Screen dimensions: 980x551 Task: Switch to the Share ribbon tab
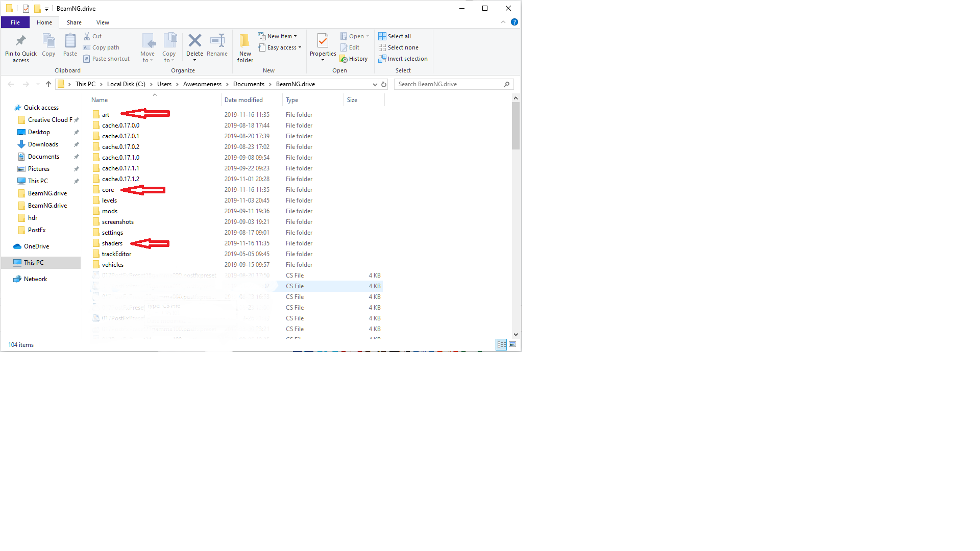coord(74,22)
